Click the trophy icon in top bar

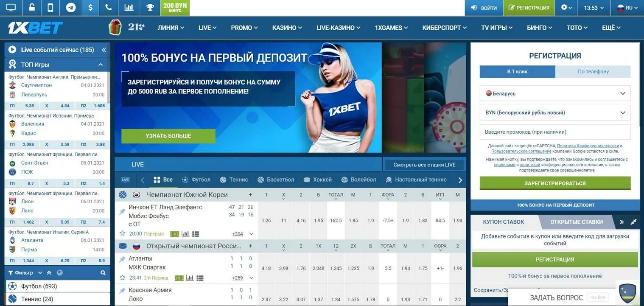pos(150,8)
